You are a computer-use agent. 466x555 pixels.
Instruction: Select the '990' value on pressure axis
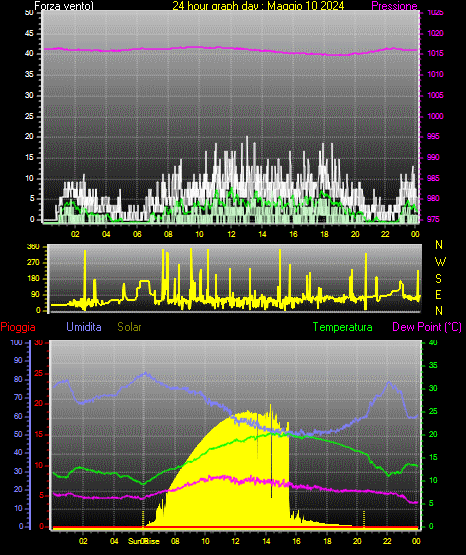tap(433, 157)
